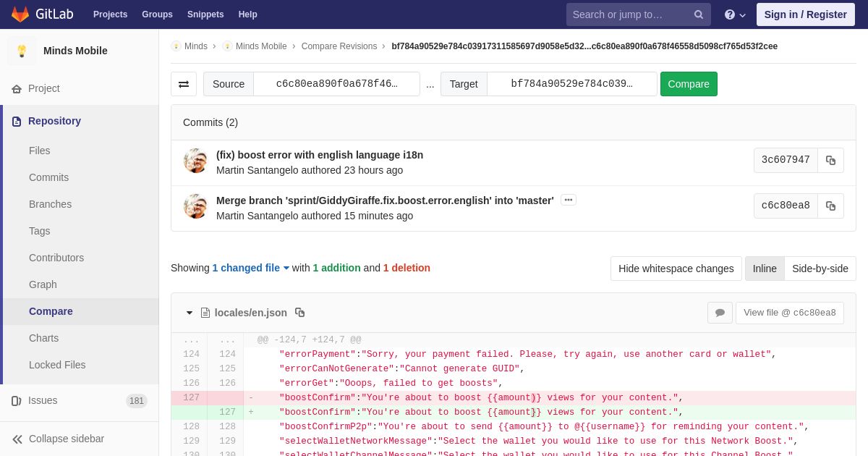Click Sign in / Register button
This screenshot has width=868, height=456.
tap(805, 14)
